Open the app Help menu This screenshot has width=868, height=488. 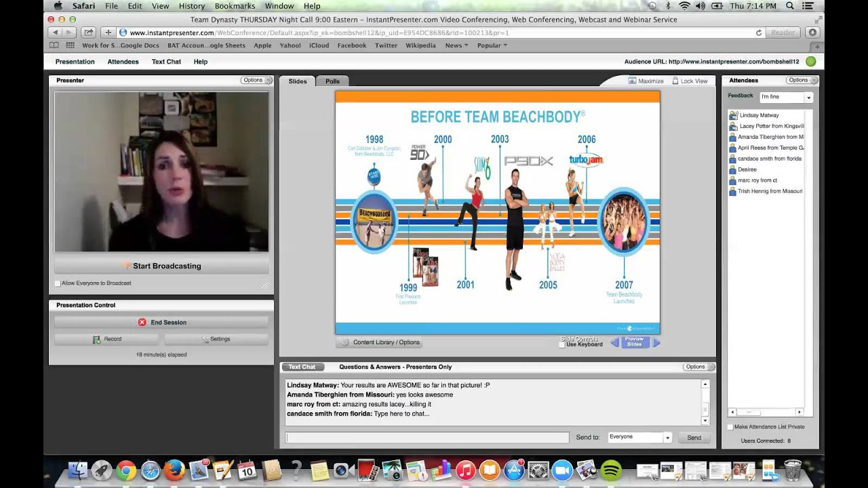(x=200, y=62)
